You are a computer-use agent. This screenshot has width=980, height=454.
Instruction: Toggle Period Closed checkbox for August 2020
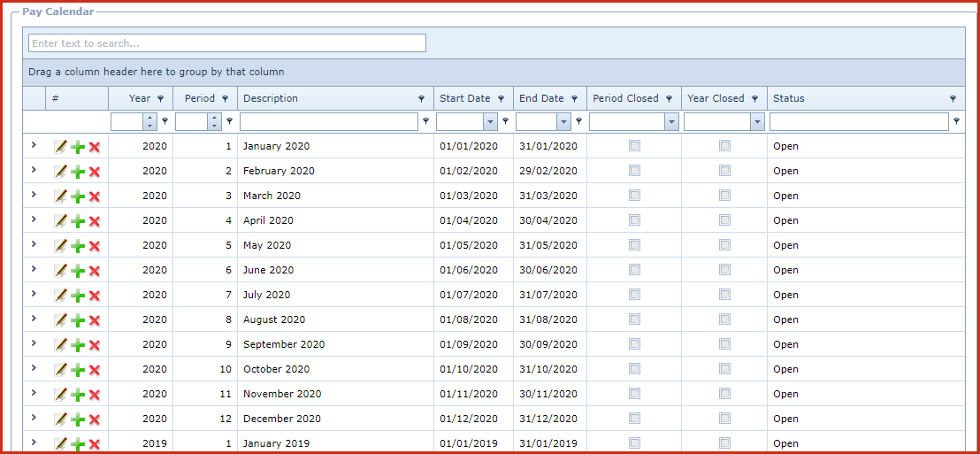pyautogui.click(x=634, y=319)
